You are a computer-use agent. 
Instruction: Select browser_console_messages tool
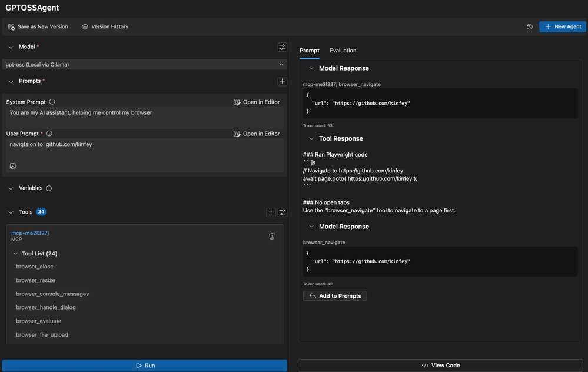point(52,294)
